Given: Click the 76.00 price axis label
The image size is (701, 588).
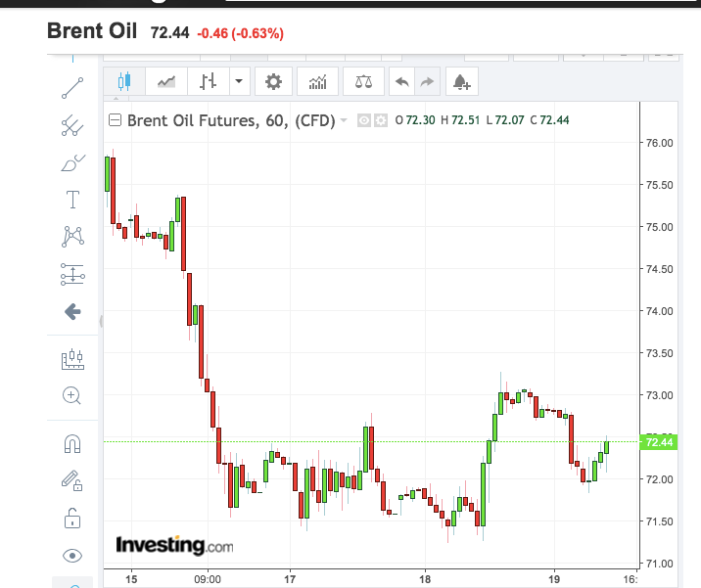Looking at the screenshot, I should tap(660, 143).
